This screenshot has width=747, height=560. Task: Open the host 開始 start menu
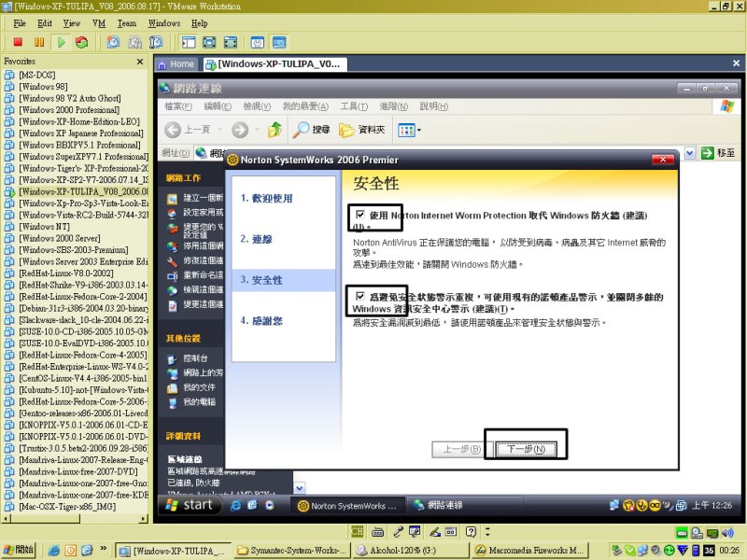(x=18, y=550)
